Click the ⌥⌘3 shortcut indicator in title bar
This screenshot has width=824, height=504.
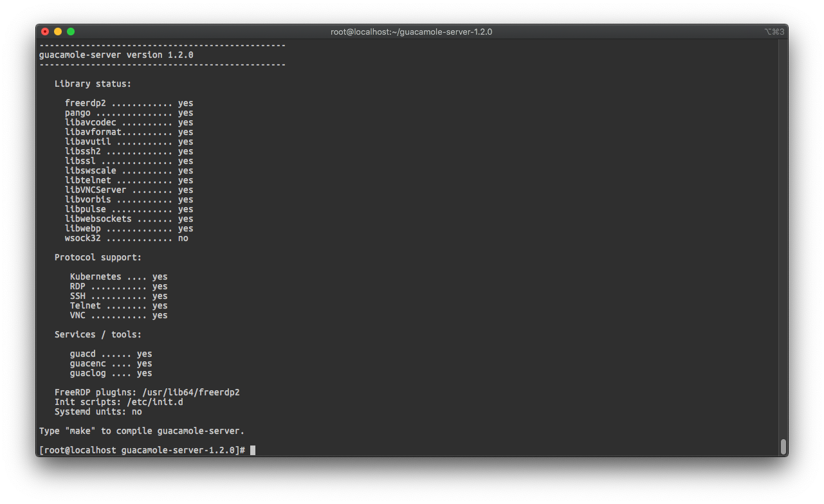(x=774, y=32)
